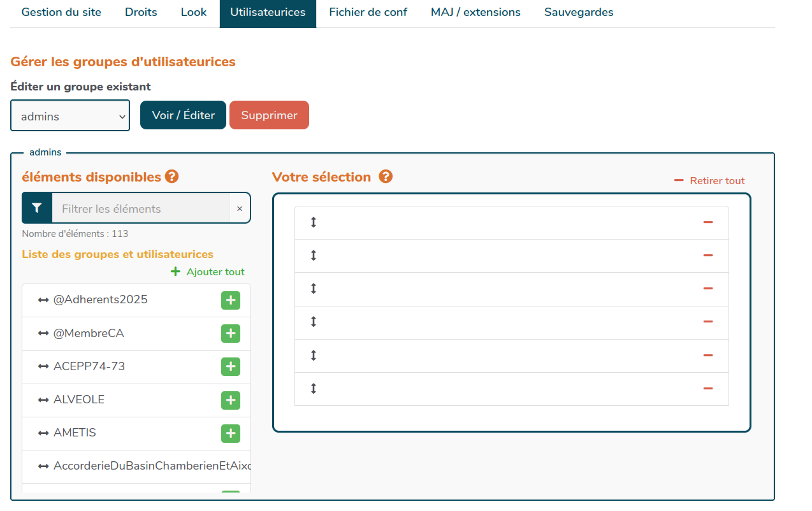The image size is (812, 511).
Task: Open the Sauvegardes tab
Action: (x=579, y=13)
